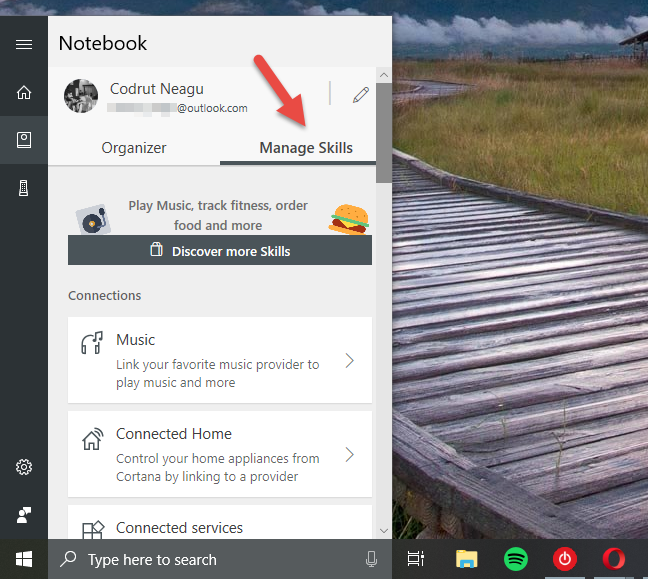648x579 pixels.
Task: Select the Manage Skills tab
Action: click(x=306, y=148)
